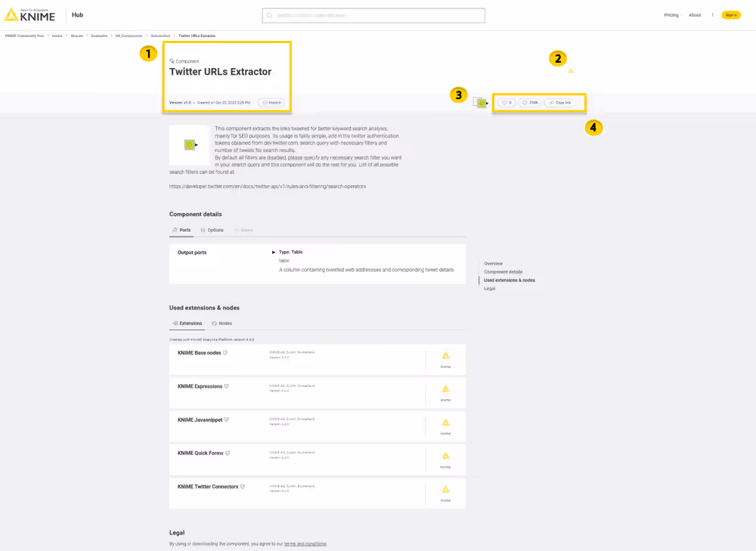
Task: Click the KNIME logo in top left
Action: pyautogui.click(x=30, y=14)
